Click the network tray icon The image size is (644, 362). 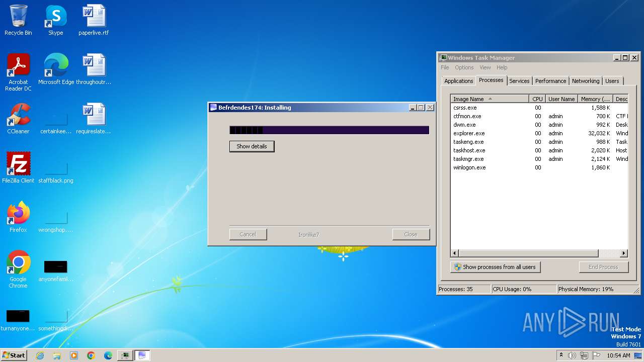point(584,355)
